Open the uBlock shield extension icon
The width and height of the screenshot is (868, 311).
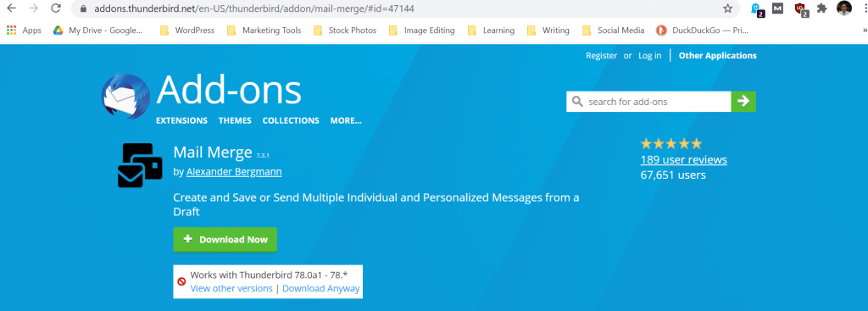point(800,8)
